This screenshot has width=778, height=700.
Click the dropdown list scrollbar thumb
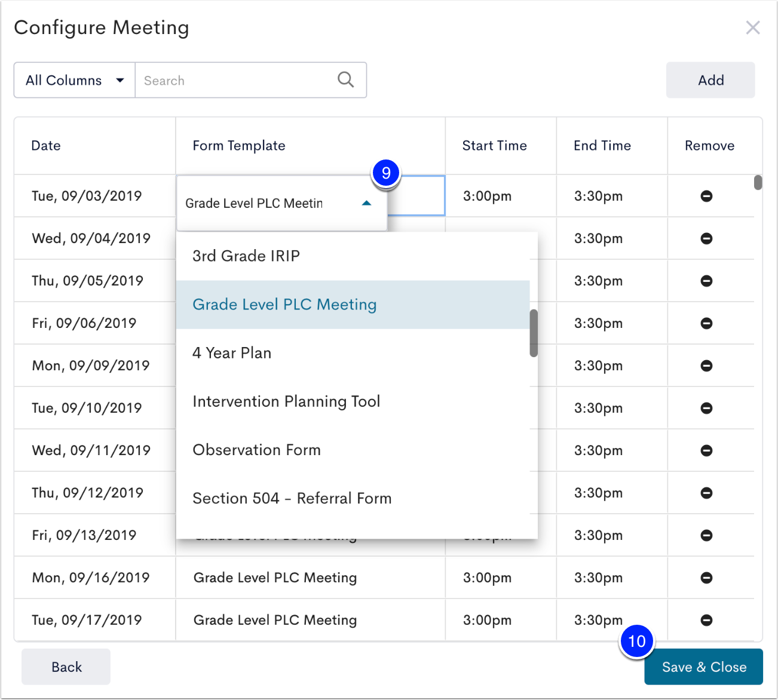534,333
